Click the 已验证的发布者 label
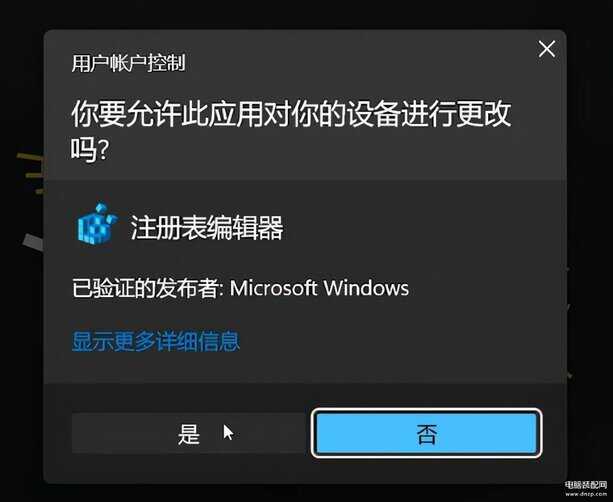 coord(145,289)
